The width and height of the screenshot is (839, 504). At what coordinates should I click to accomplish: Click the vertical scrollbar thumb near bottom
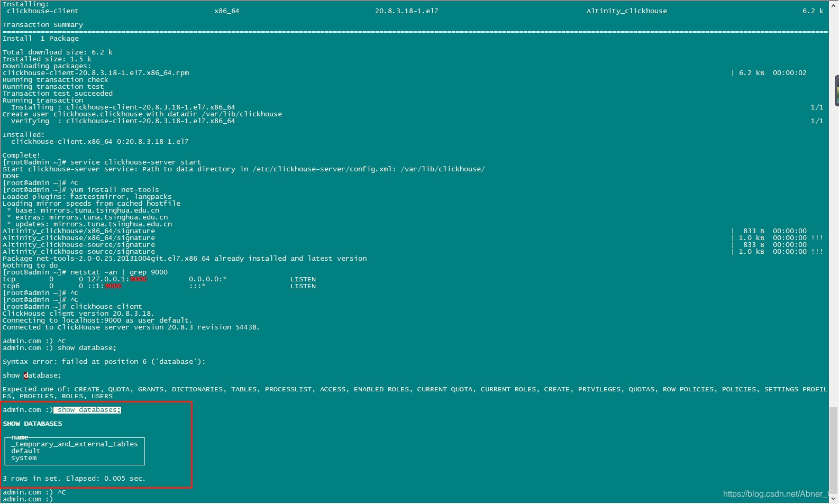coord(834,450)
